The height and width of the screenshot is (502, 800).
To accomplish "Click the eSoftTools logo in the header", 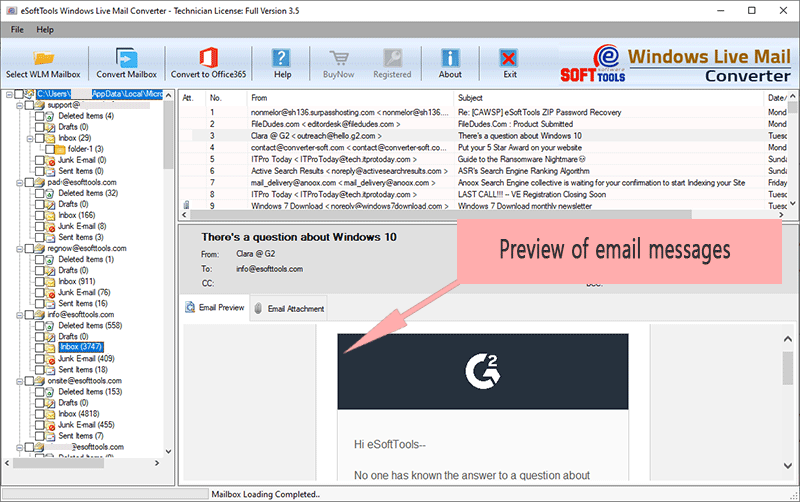I will coord(593,64).
